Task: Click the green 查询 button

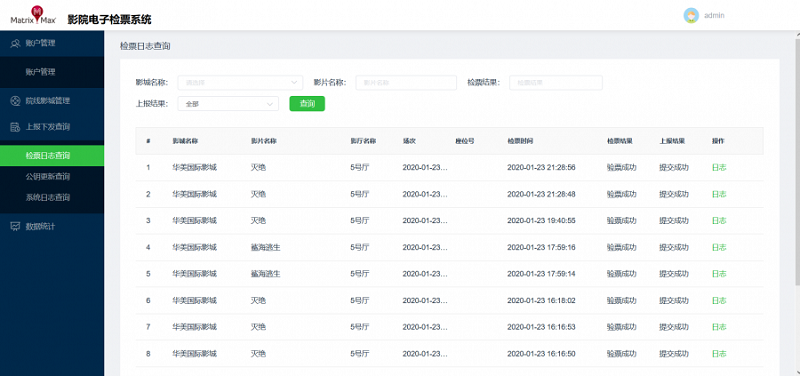Action: point(307,104)
